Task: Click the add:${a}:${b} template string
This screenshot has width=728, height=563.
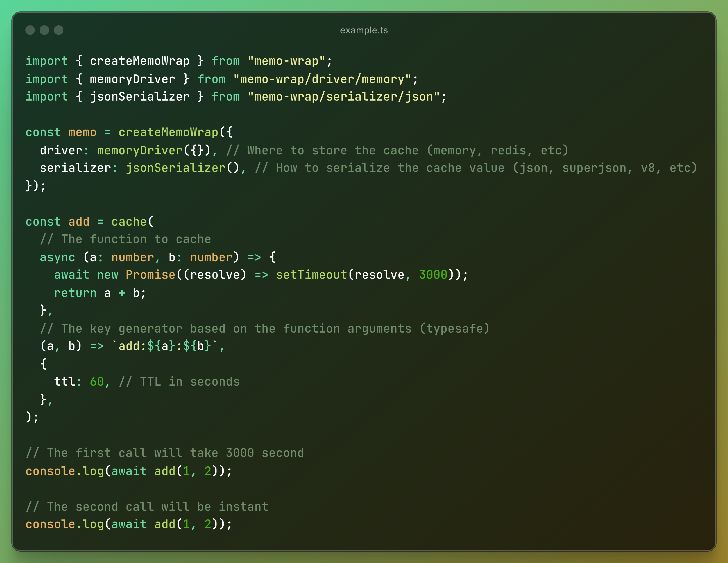Action: tap(165, 346)
